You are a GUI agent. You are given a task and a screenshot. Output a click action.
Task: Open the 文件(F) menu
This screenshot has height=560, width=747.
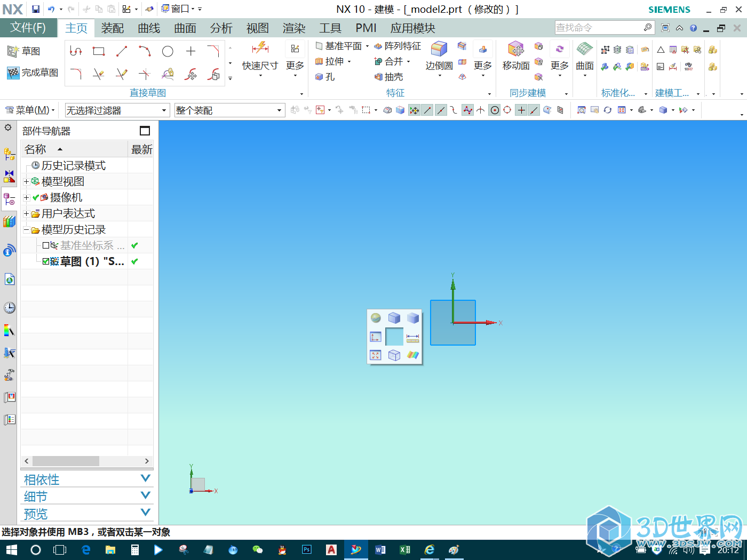[x=28, y=28]
